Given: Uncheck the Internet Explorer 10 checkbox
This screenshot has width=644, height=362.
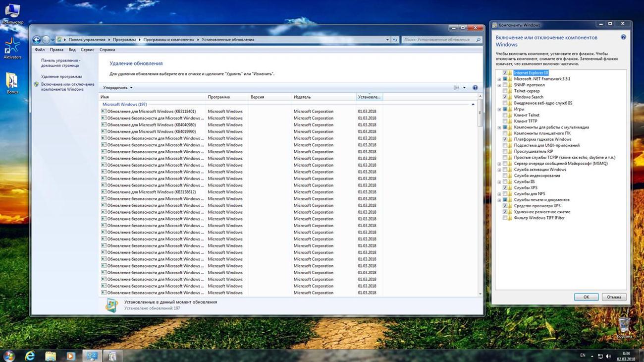Looking at the screenshot, I should pos(505,73).
